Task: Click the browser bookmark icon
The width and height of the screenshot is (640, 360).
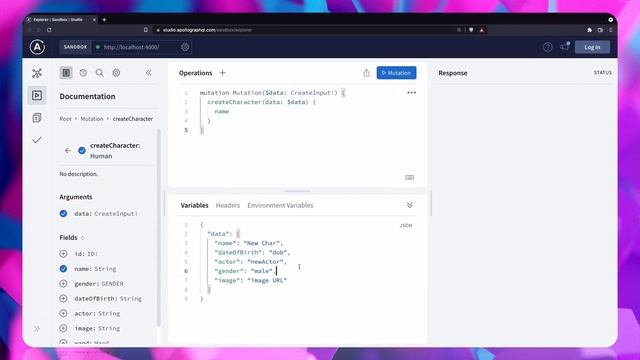Action: pos(146,30)
